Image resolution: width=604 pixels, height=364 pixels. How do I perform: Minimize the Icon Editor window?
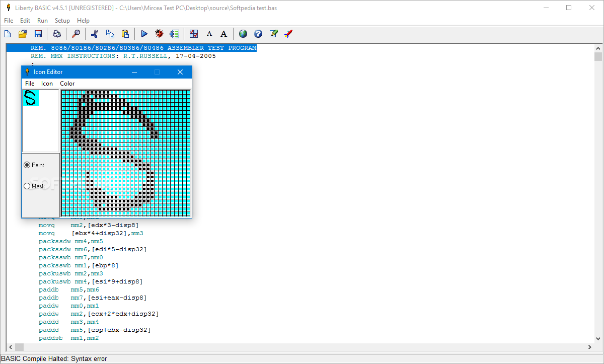tap(134, 72)
